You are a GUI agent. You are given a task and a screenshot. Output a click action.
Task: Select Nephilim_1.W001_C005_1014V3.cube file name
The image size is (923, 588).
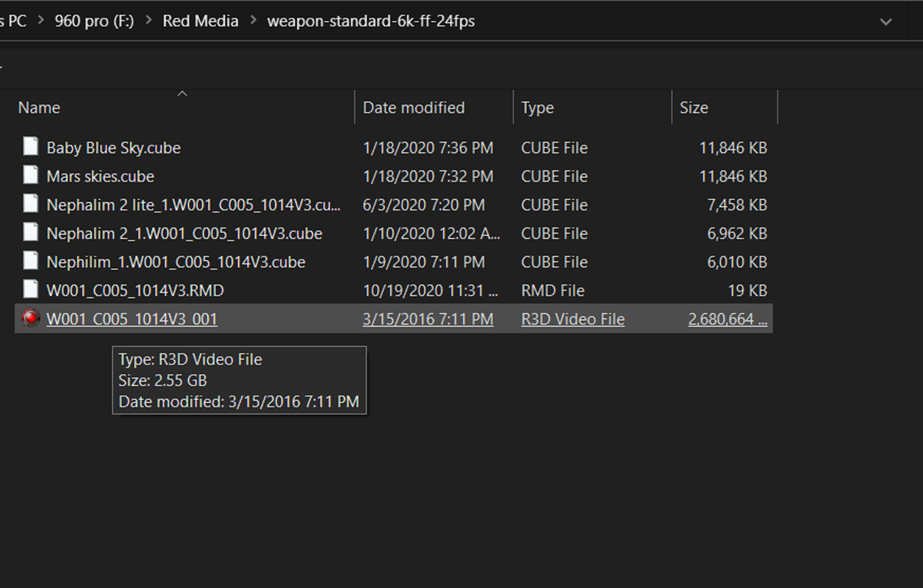[x=176, y=262]
